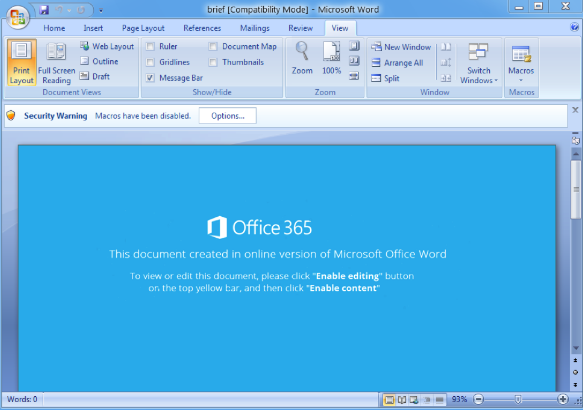This screenshot has height=411, width=583.
Task: Click the Security Warning shield icon
Action: 11,116
